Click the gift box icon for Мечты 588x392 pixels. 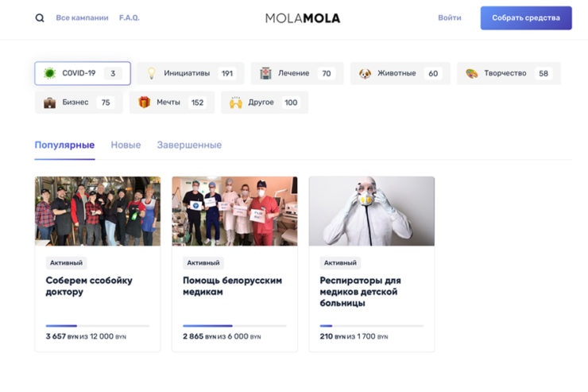[x=145, y=102]
